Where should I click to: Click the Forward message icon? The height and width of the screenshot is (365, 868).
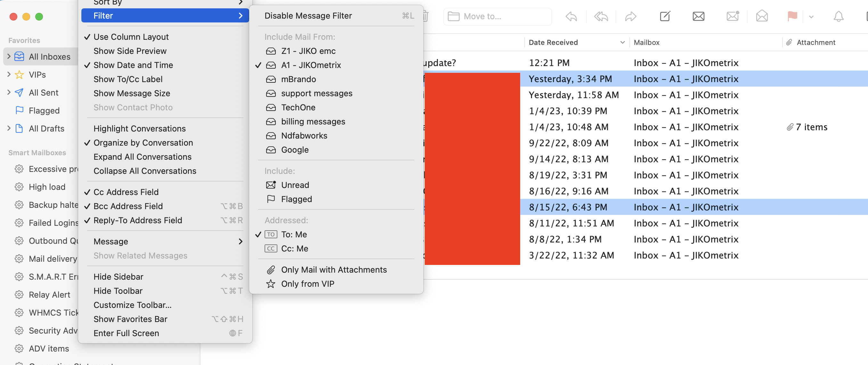tap(630, 16)
